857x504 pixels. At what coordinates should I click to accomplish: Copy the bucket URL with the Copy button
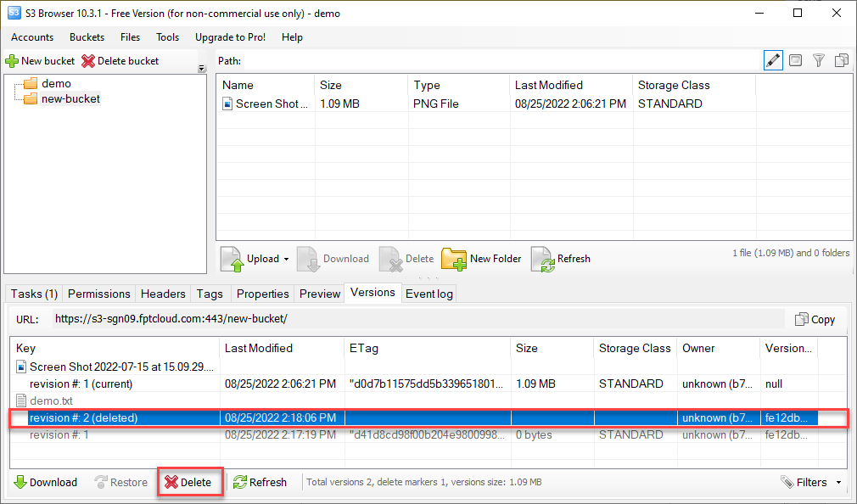click(814, 319)
